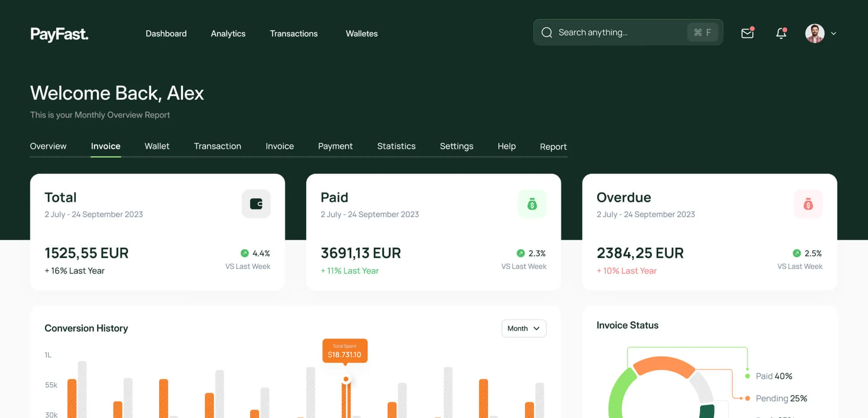This screenshot has width=868, height=418.
Task: Click the 1L axis label
Action: pyautogui.click(x=48, y=355)
